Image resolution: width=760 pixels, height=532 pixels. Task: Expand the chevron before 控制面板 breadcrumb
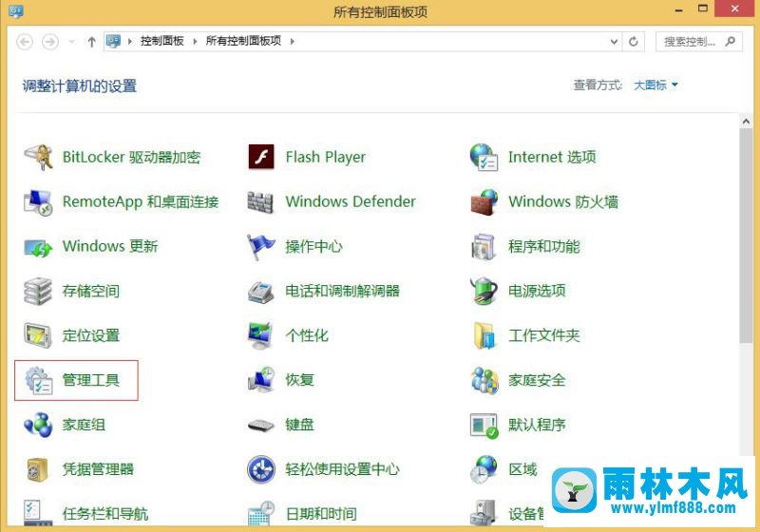click(x=130, y=41)
